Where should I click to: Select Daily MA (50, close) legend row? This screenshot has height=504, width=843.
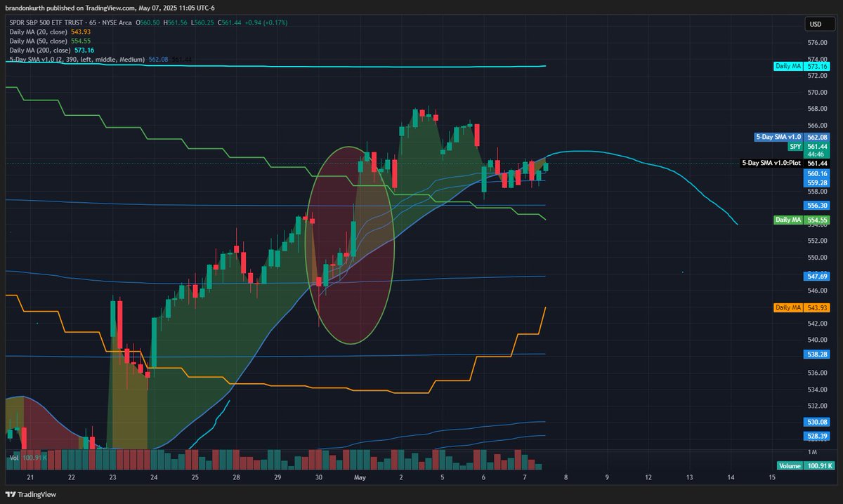pos(48,41)
